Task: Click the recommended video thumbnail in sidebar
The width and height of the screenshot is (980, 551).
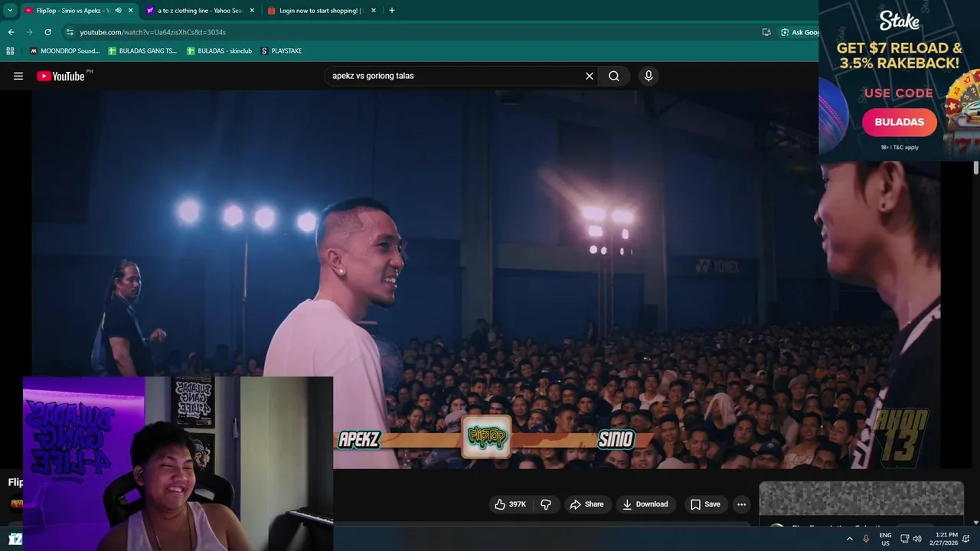Action: pyautogui.click(x=861, y=499)
